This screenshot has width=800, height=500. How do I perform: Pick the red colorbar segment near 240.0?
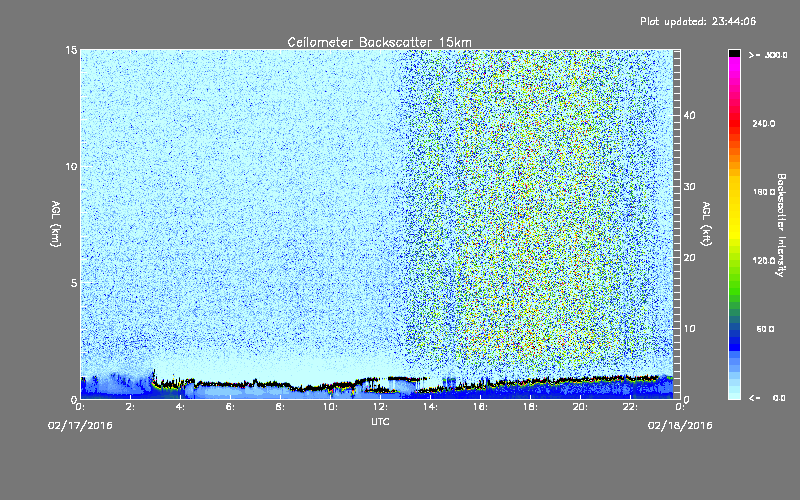(x=734, y=123)
